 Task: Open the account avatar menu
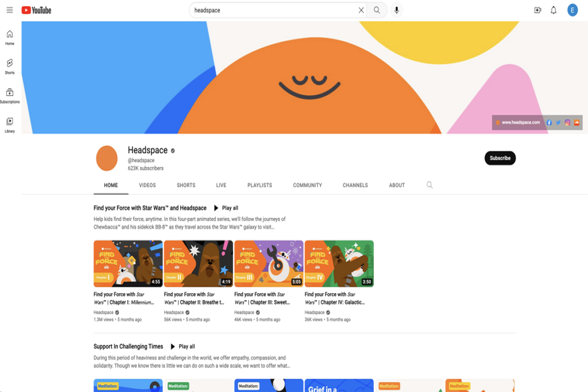click(572, 10)
